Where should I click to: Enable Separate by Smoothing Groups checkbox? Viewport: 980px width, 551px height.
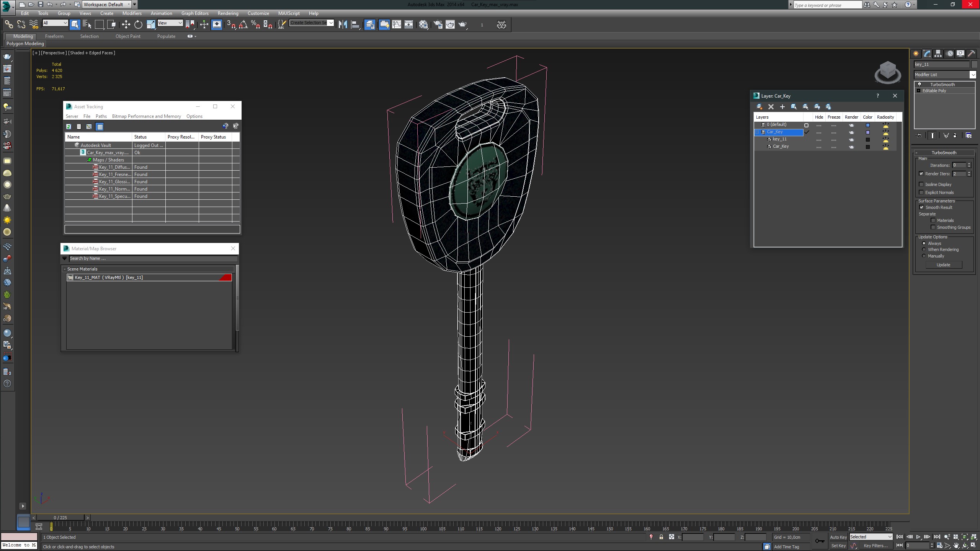click(933, 227)
